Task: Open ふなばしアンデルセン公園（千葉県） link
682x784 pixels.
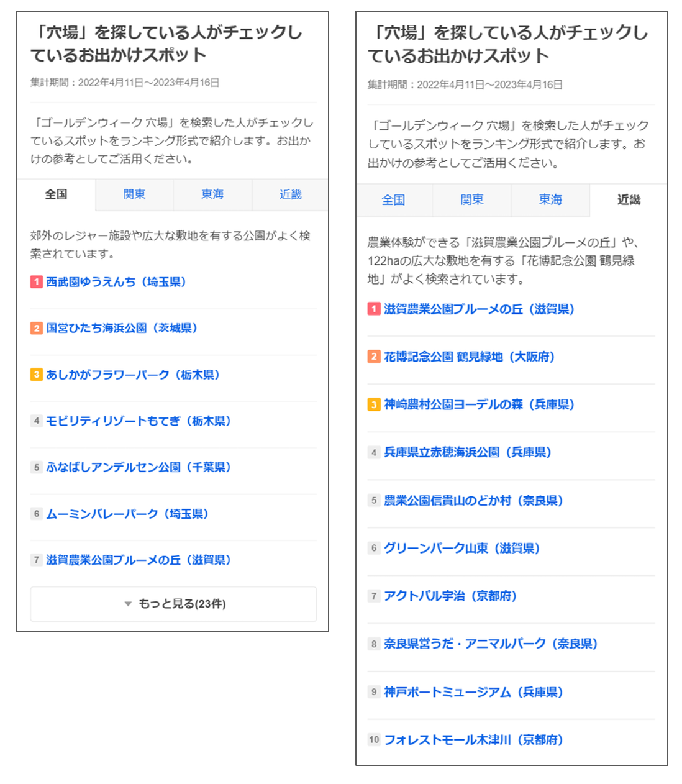Action: (139, 467)
